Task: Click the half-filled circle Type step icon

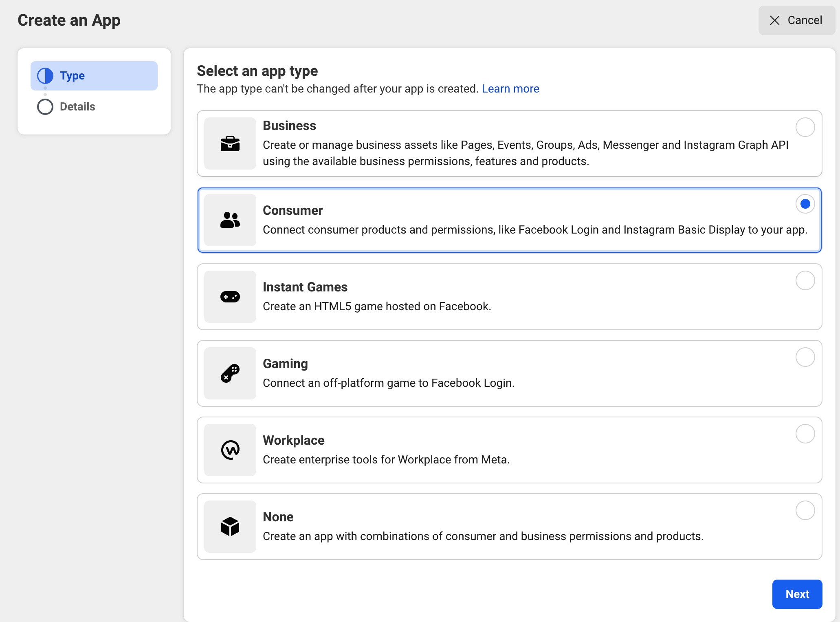Action: (x=45, y=76)
